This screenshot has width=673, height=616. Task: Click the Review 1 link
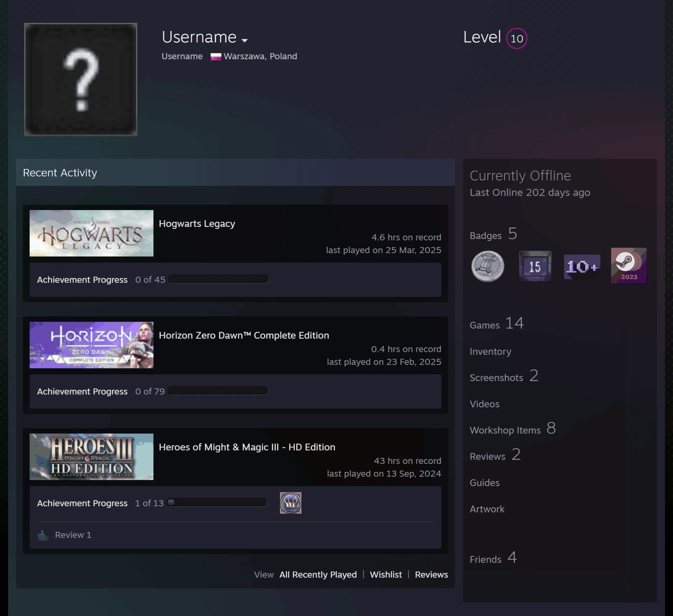73,535
